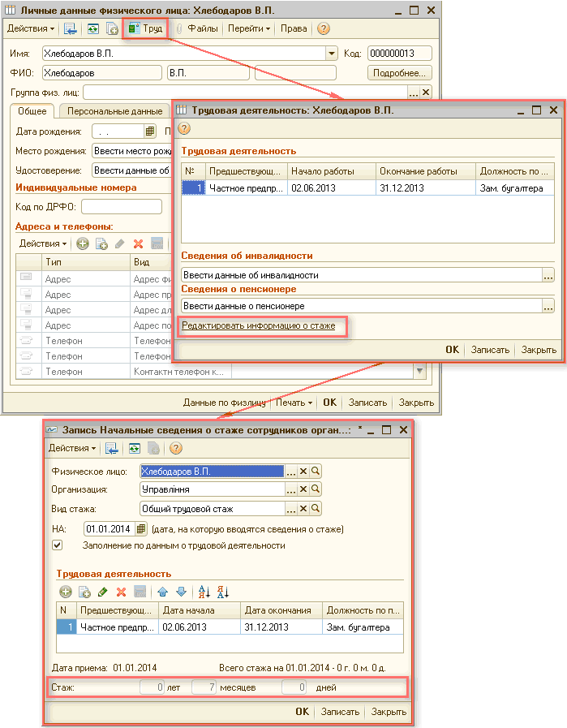
Task: Click the red delete row icon in стаж window
Action: (x=121, y=592)
